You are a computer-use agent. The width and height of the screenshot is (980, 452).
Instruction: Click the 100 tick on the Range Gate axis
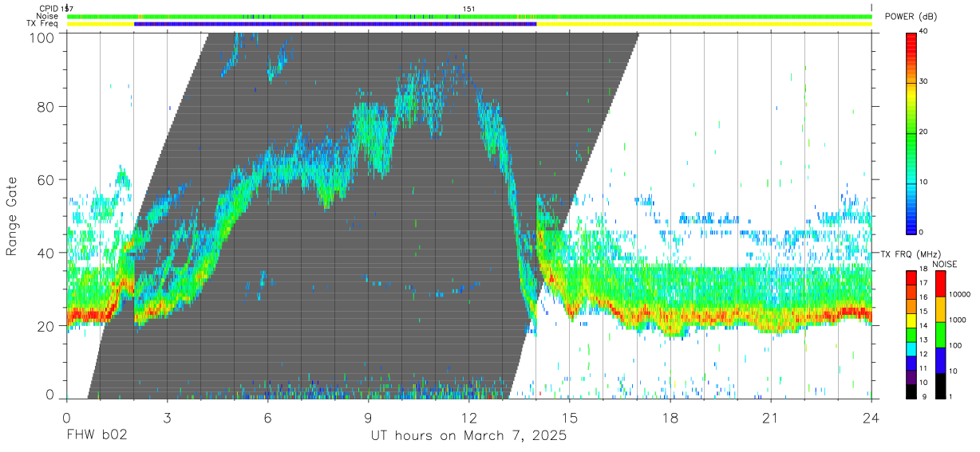pos(43,37)
